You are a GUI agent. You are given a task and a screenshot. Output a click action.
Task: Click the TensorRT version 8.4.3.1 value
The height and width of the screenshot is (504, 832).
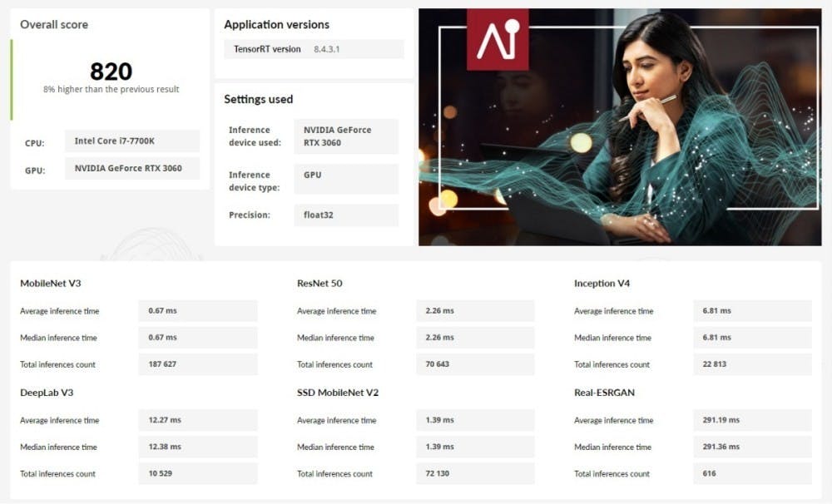326,49
